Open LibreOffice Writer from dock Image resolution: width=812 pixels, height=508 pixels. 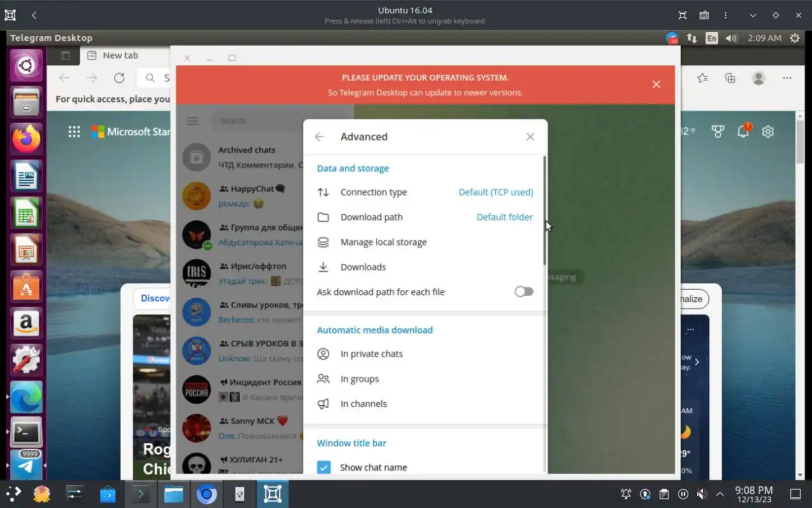(x=26, y=176)
